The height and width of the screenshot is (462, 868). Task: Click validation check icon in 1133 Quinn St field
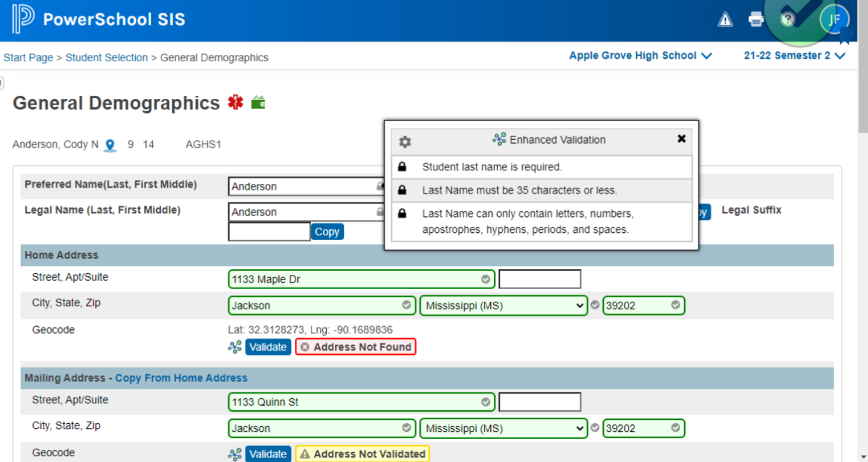tap(486, 402)
